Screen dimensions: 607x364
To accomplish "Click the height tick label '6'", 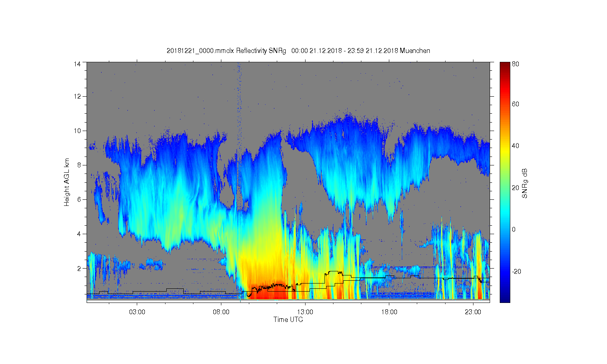I will [79, 199].
